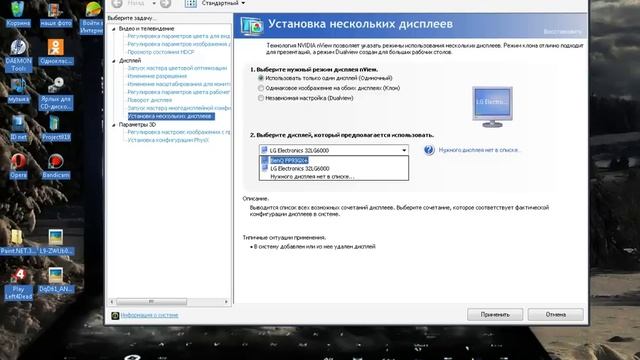The width and height of the screenshot is (640, 360).
Task: Open the Стандартный view dropdown
Action: [223, 3]
